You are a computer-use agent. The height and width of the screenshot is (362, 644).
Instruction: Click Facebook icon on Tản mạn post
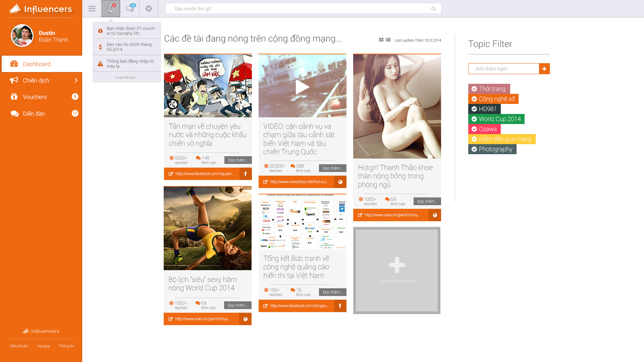pos(246,174)
